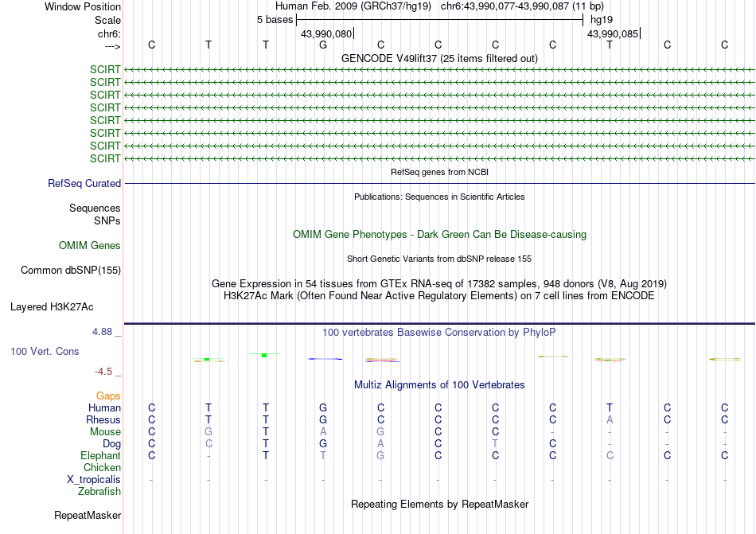Image resolution: width=756 pixels, height=534 pixels.
Task: Select the Human alignment row label
Action: pyautogui.click(x=104, y=407)
